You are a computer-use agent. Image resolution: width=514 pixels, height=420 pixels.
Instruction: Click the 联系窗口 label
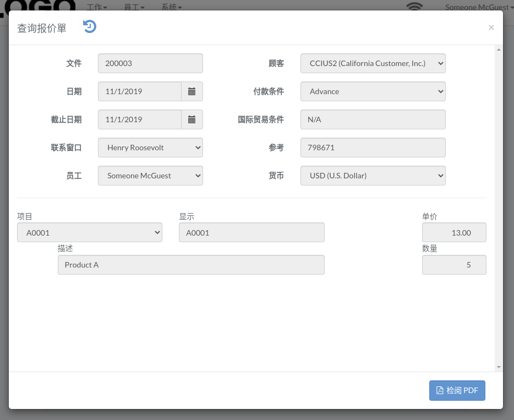[x=66, y=148]
